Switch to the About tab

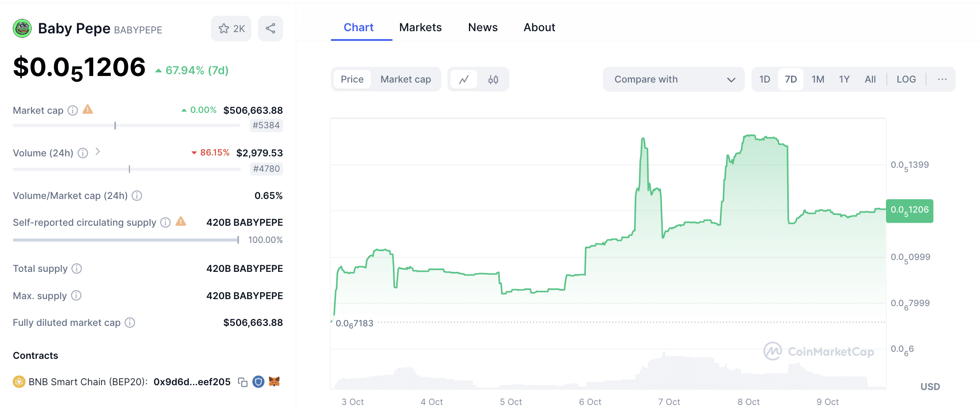pos(539,28)
